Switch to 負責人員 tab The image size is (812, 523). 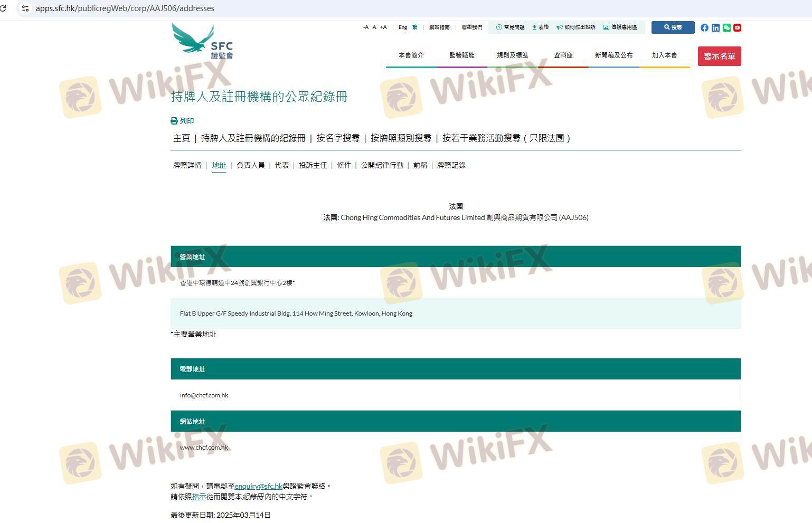(x=251, y=165)
